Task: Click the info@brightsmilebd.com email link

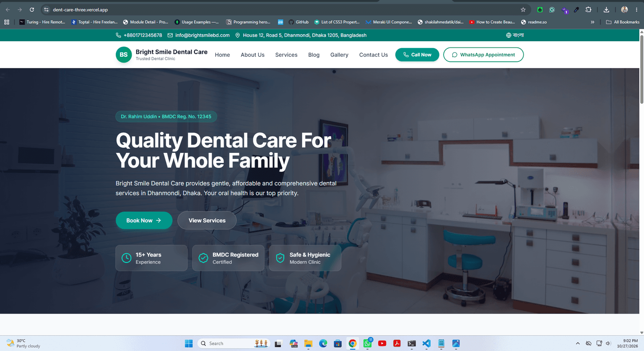Action: (203, 35)
